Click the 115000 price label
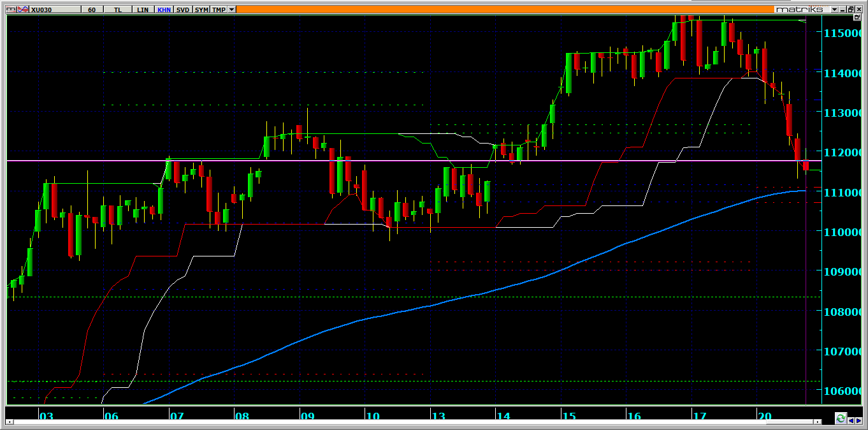Viewport: 868px width, 430px height. point(844,33)
